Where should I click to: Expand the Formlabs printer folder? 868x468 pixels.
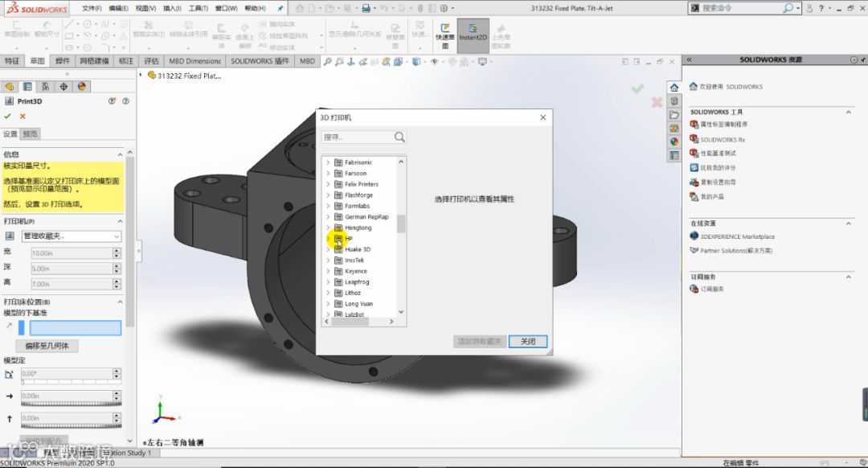(x=328, y=206)
